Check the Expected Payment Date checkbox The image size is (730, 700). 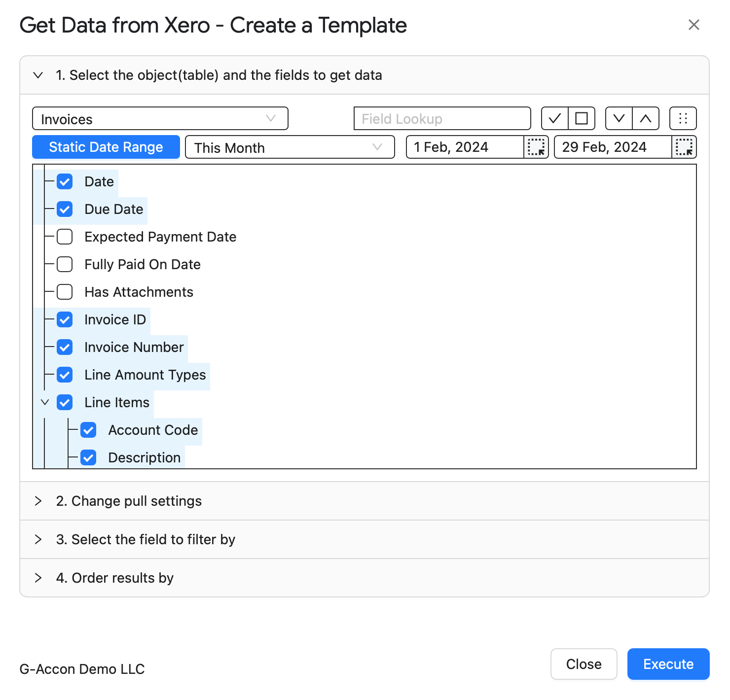coord(65,237)
